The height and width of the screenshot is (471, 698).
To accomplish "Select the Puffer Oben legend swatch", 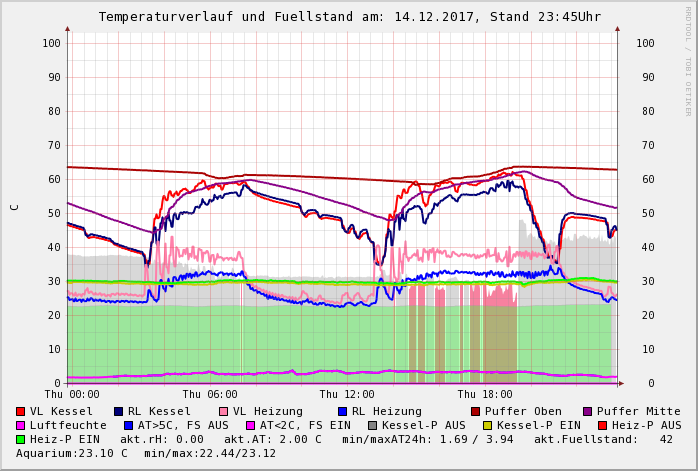I will point(476,411).
